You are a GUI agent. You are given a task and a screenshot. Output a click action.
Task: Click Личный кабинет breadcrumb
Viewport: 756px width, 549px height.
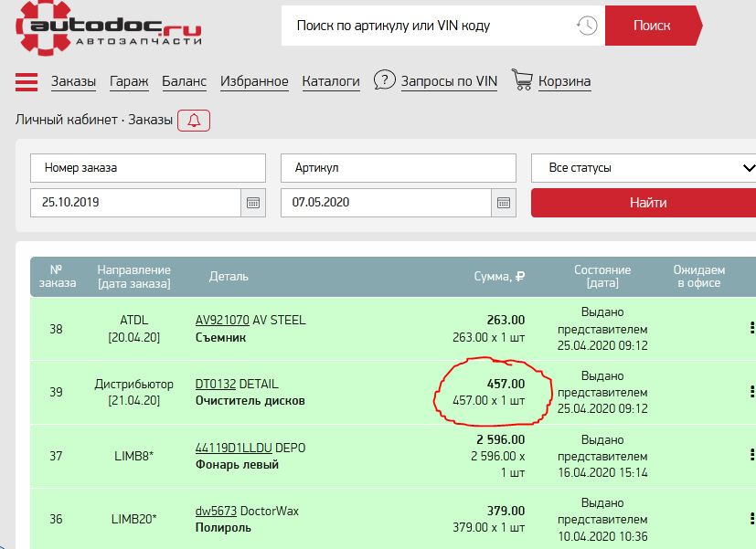[x=66, y=120]
